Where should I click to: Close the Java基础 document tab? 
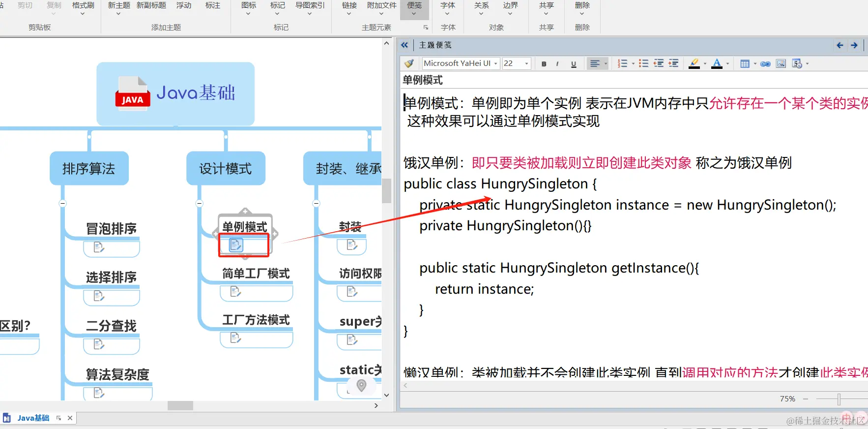tap(70, 418)
